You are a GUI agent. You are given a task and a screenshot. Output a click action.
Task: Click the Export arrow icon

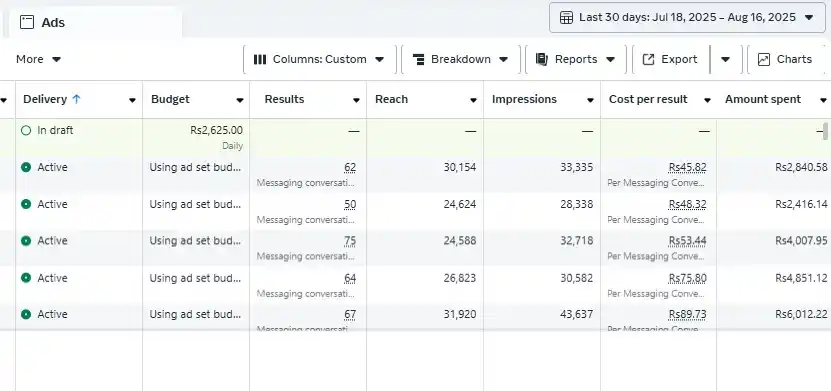648,59
